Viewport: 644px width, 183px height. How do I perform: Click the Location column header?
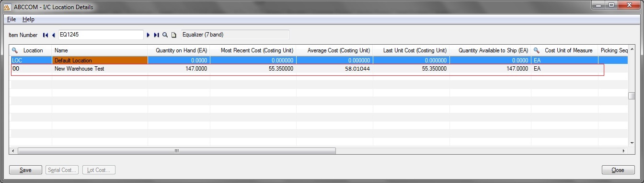(x=31, y=50)
